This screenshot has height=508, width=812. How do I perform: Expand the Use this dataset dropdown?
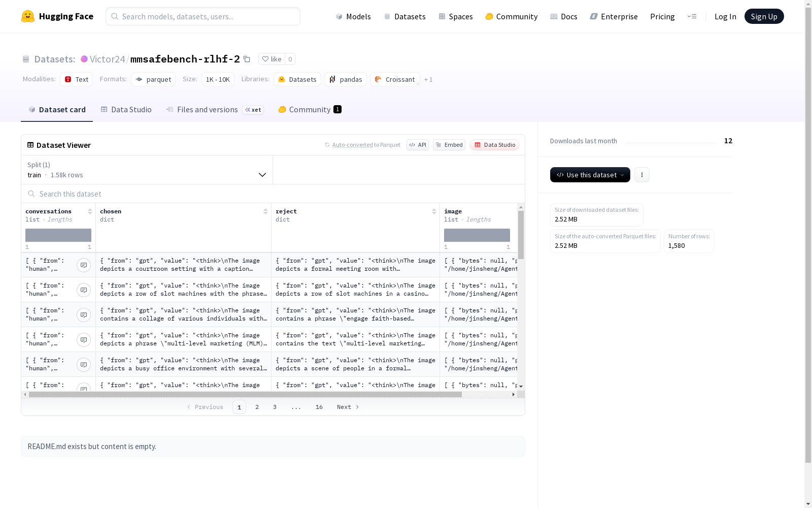click(590, 175)
